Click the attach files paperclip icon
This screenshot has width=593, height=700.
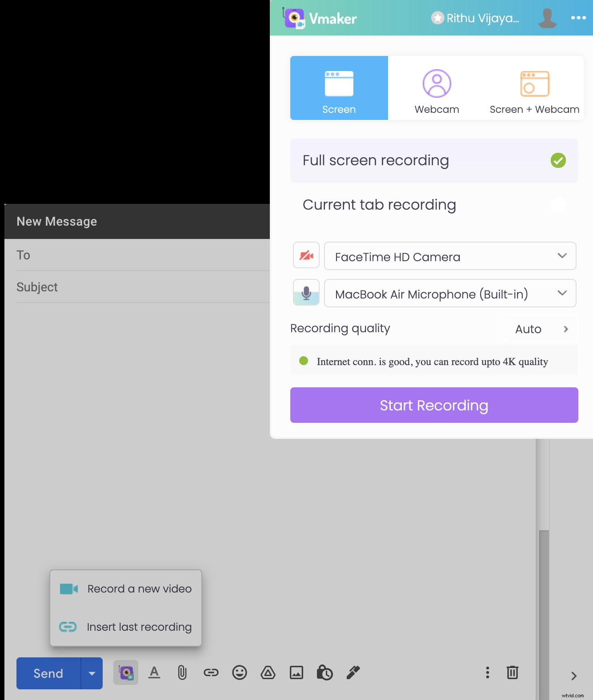tap(182, 672)
